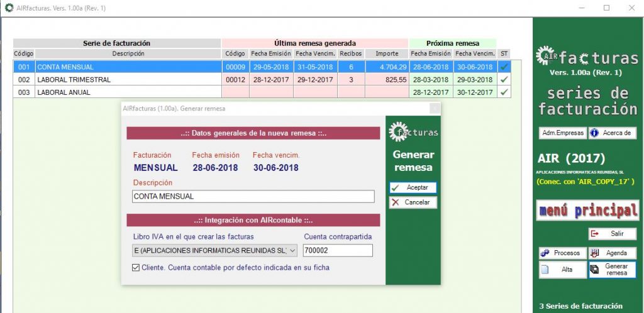
Task: Click the Alta new document button
Action: (x=562, y=270)
